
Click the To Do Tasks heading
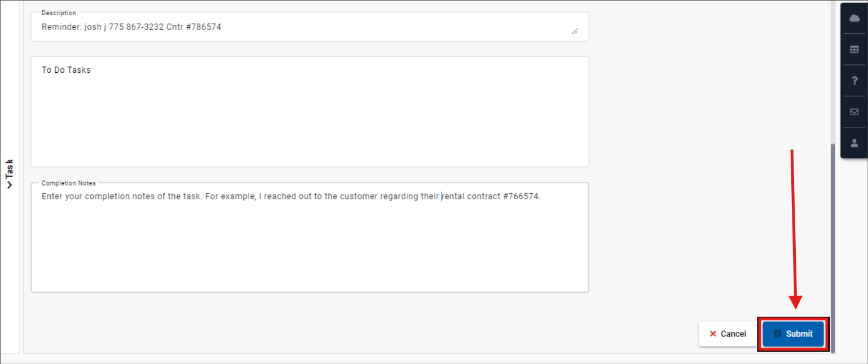66,70
